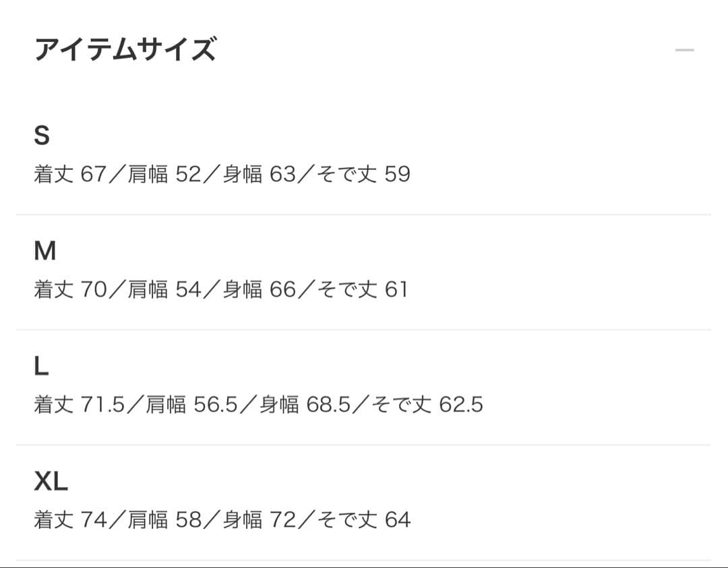This screenshot has height=568, width=728.
Task: Click そで丈 61 in the M row
Action: [361, 290]
